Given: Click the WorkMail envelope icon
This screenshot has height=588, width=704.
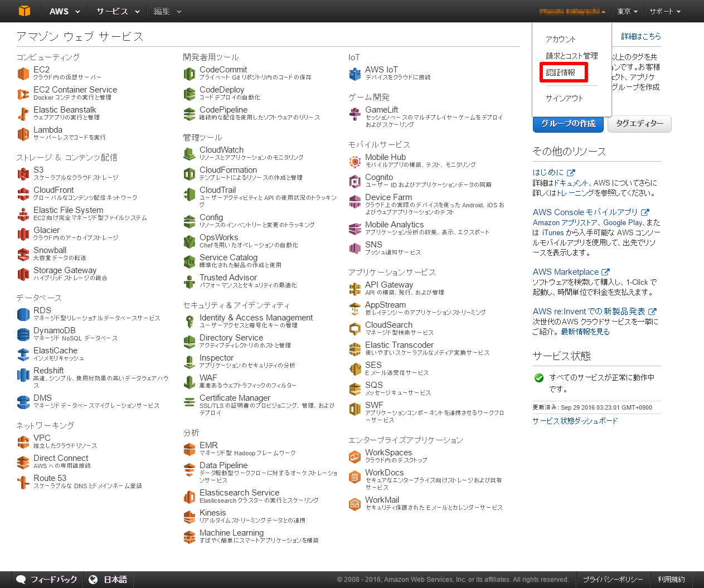Looking at the screenshot, I should click(355, 504).
